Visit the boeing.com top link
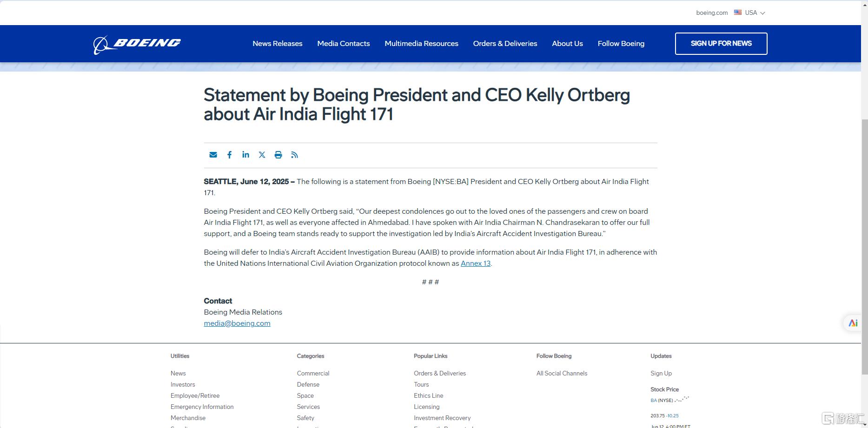Image resolution: width=868 pixels, height=428 pixels. click(x=712, y=13)
